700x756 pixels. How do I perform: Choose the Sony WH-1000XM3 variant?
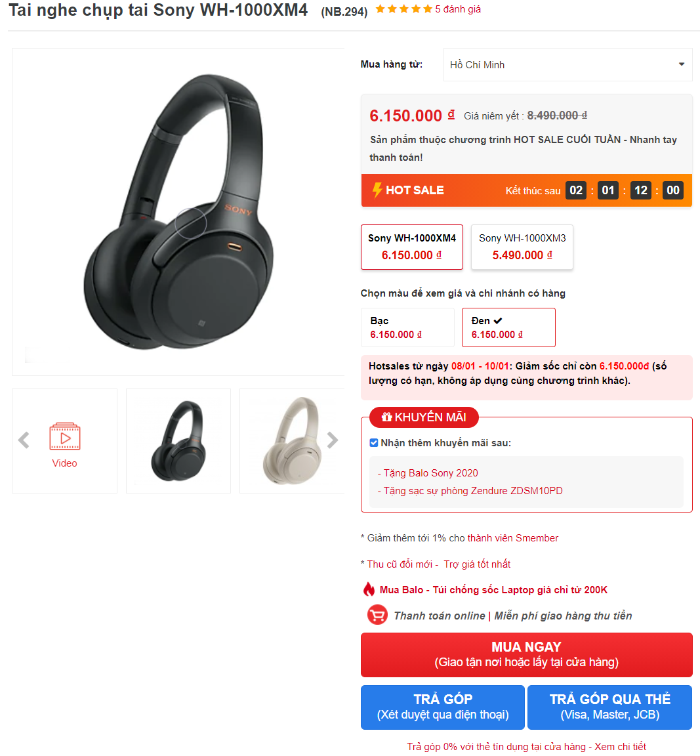tap(522, 247)
